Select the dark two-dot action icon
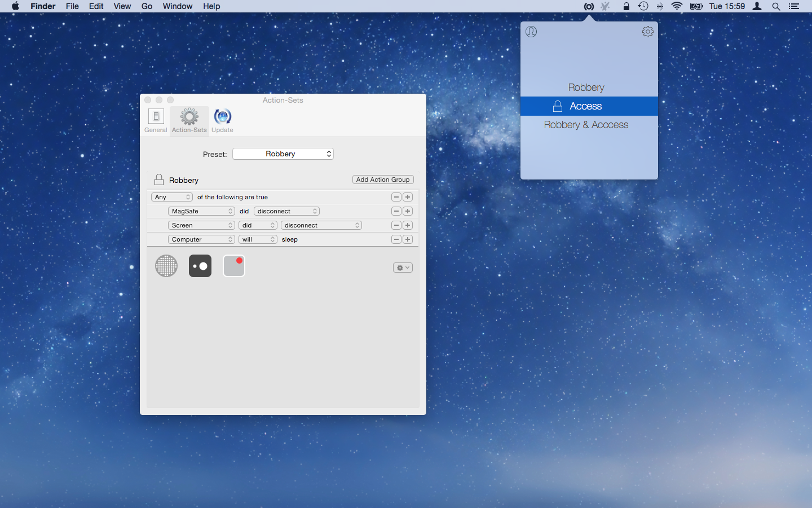 [x=200, y=266]
